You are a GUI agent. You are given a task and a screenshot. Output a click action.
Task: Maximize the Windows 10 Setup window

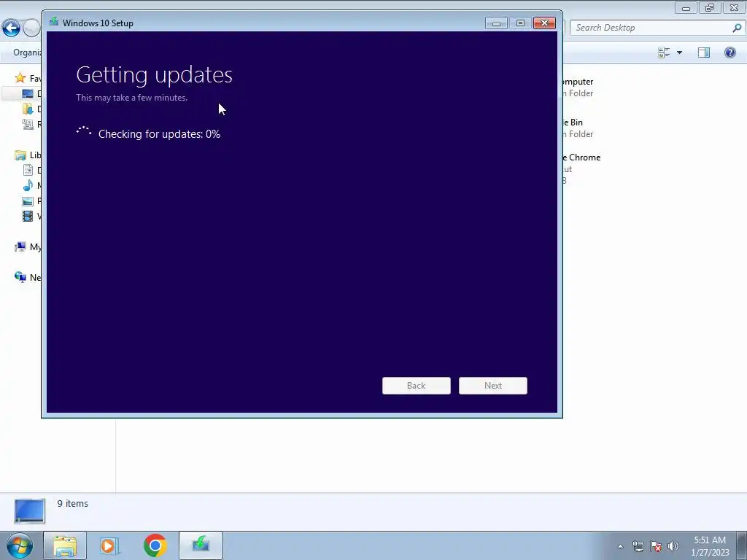point(520,23)
